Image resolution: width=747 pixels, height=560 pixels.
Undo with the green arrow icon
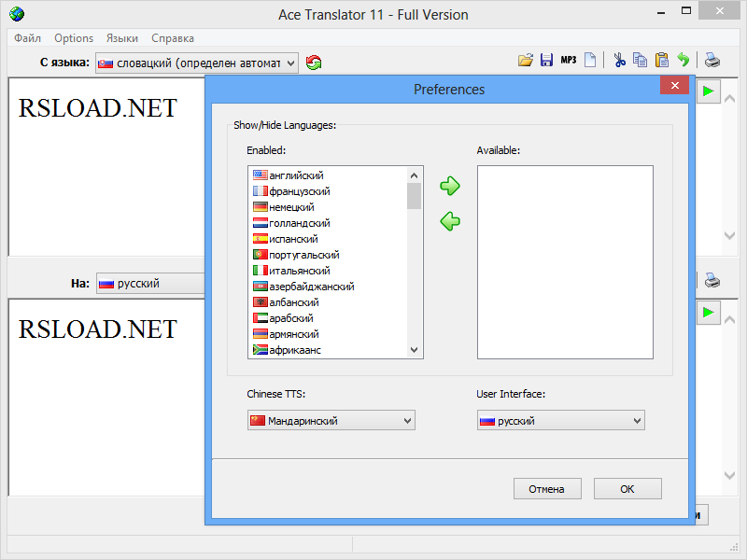(x=684, y=60)
